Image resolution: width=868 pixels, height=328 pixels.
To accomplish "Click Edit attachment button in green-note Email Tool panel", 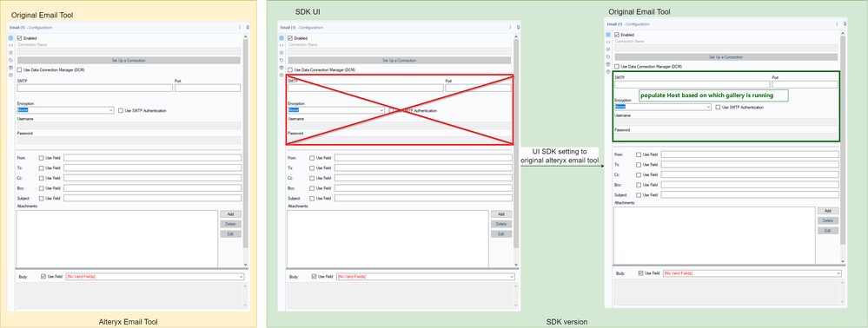I will point(828,231).
